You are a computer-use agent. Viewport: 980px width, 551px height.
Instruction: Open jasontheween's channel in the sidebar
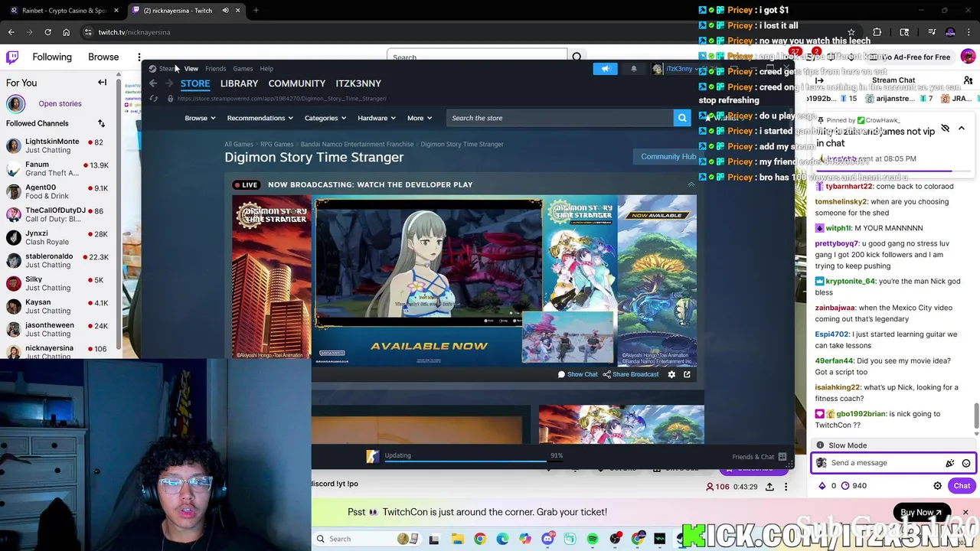pos(57,329)
